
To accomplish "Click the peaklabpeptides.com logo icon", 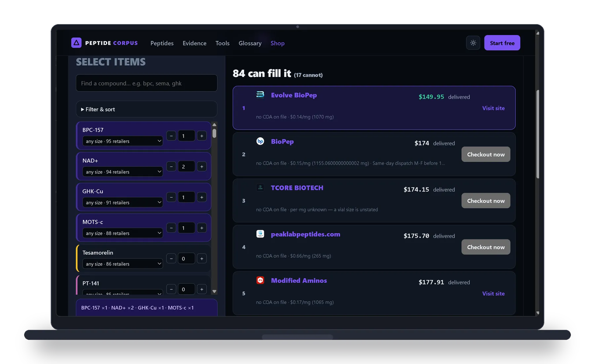I will [260, 234].
